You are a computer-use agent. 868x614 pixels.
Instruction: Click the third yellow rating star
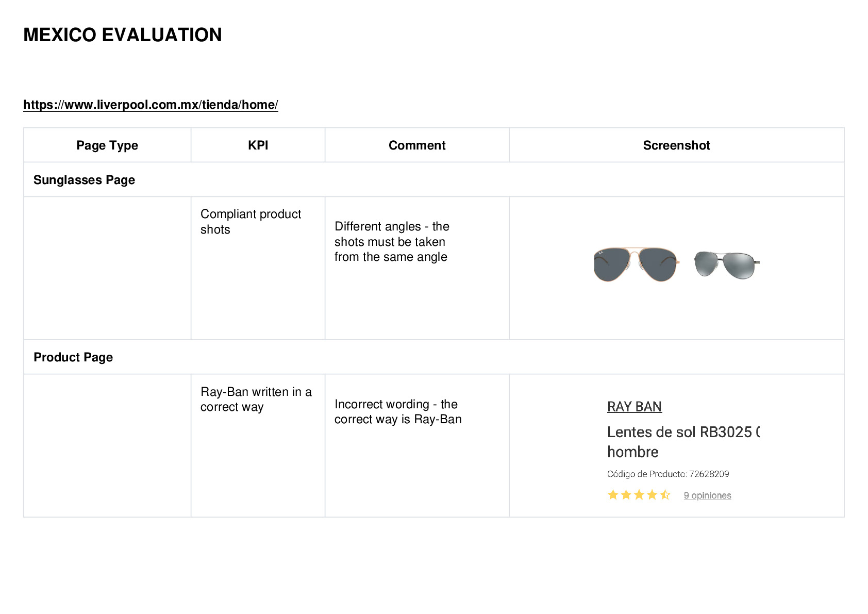[x=639, y=495]
